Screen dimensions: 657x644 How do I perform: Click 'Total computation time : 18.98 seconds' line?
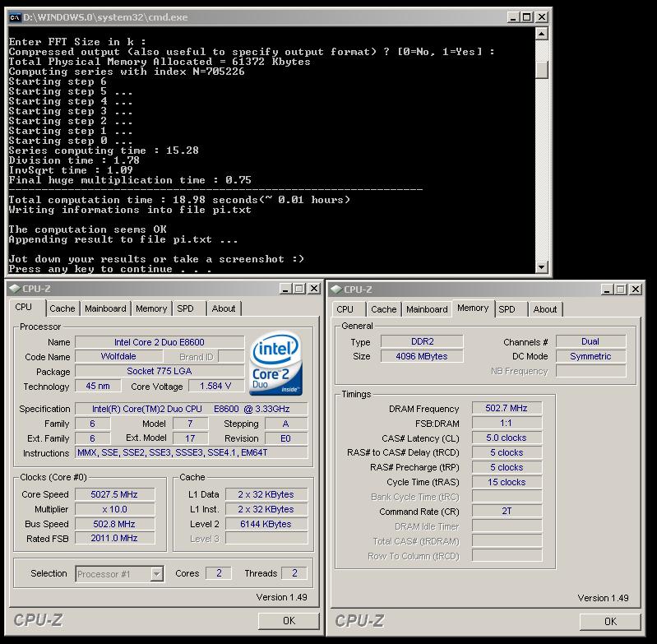pos(179,200)
